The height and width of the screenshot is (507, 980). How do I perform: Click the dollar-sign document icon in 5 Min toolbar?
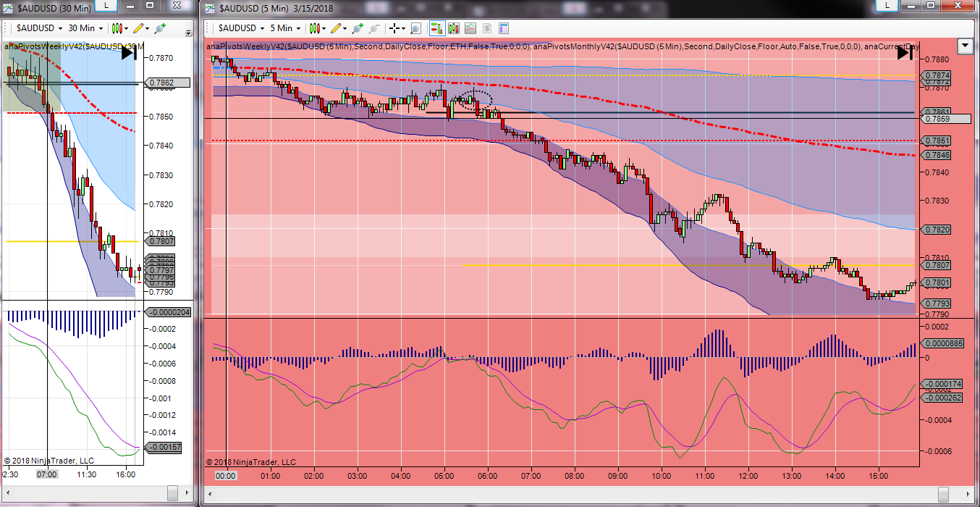pyautogui.click(x=487, y=28)
